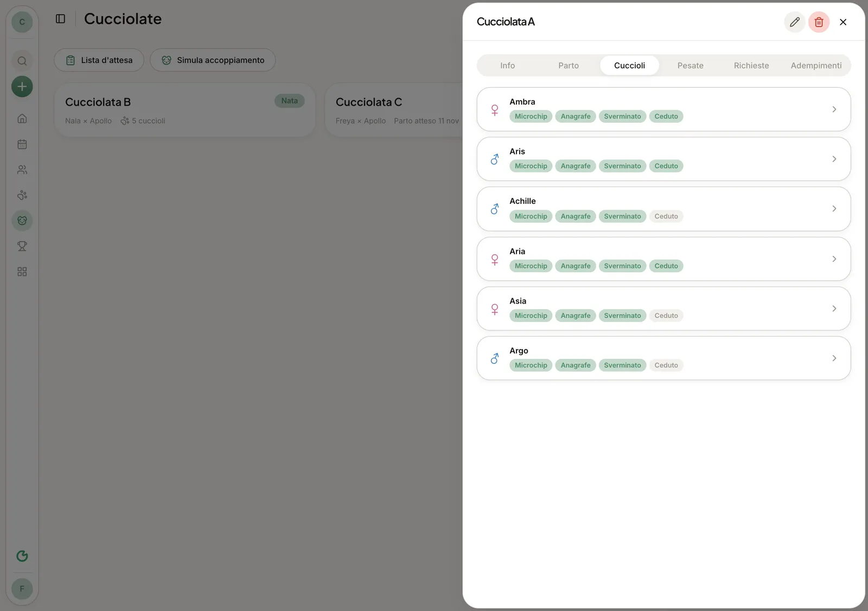Viewport: 868px width, 611px height.
Task: Toggle Ceduto badge for Asia
Action: [x=666, y=316]
